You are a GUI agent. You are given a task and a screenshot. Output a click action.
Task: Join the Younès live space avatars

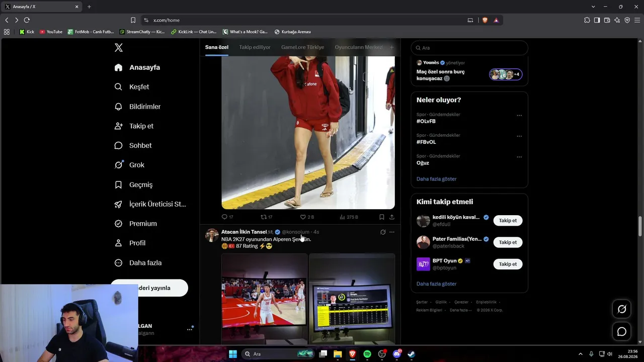[506, 74]
